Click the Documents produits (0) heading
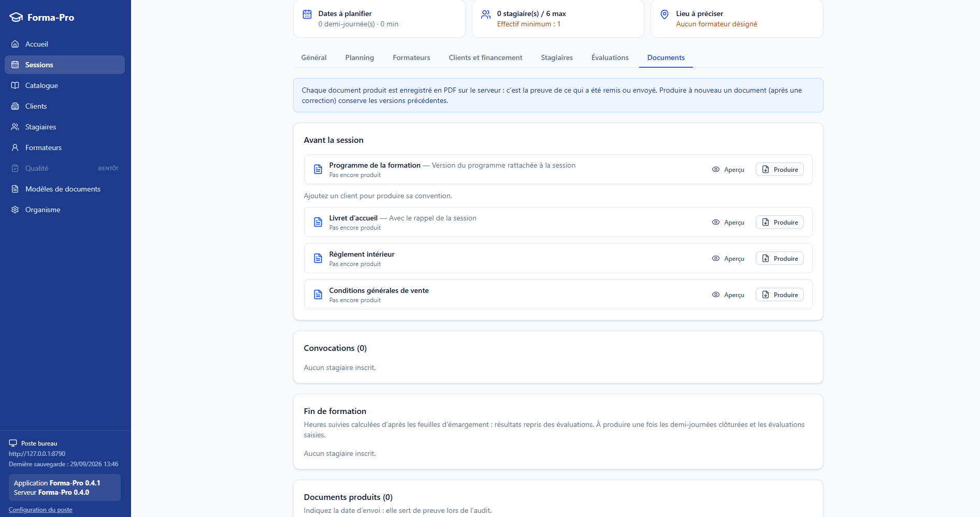 348,497
